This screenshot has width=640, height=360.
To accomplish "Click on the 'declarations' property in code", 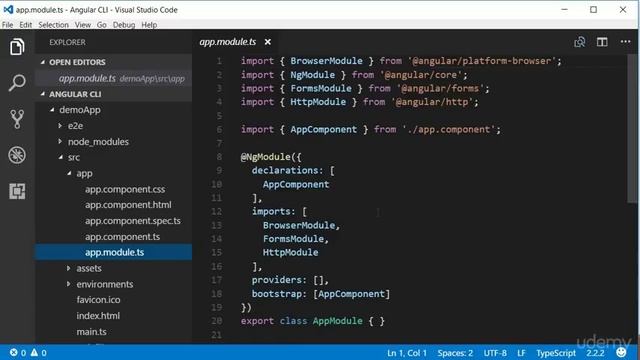I will click(x=285, y=170).
